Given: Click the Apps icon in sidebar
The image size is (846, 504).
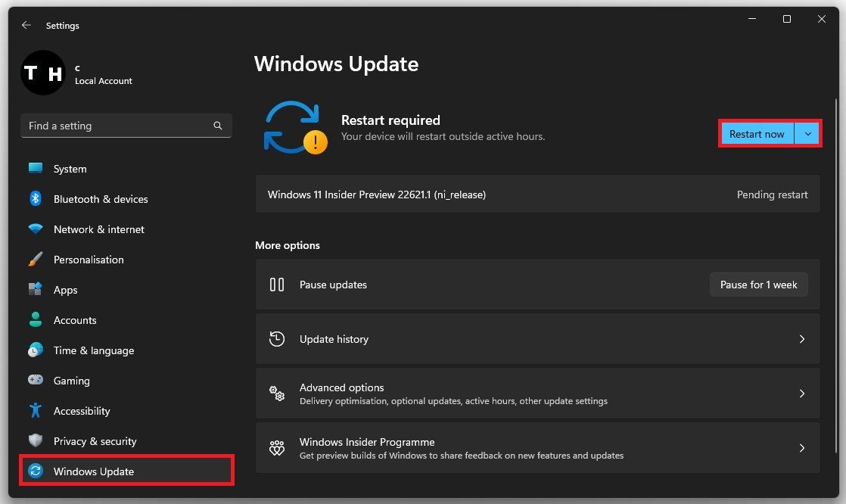Looking at the screenshot, I should pos(36,289).
